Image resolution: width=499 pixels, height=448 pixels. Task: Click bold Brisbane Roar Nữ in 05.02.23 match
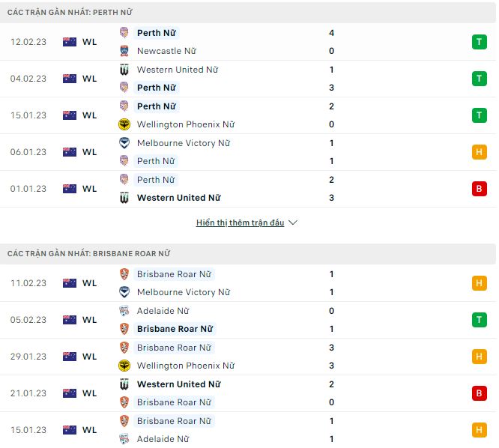click(175, 329)
